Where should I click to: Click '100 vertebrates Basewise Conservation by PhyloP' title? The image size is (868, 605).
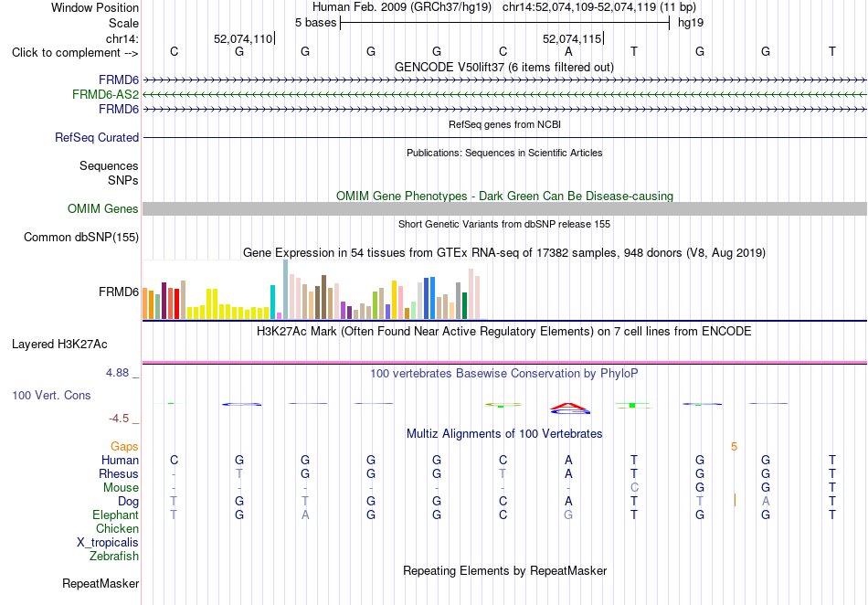[x=504, y=374]
